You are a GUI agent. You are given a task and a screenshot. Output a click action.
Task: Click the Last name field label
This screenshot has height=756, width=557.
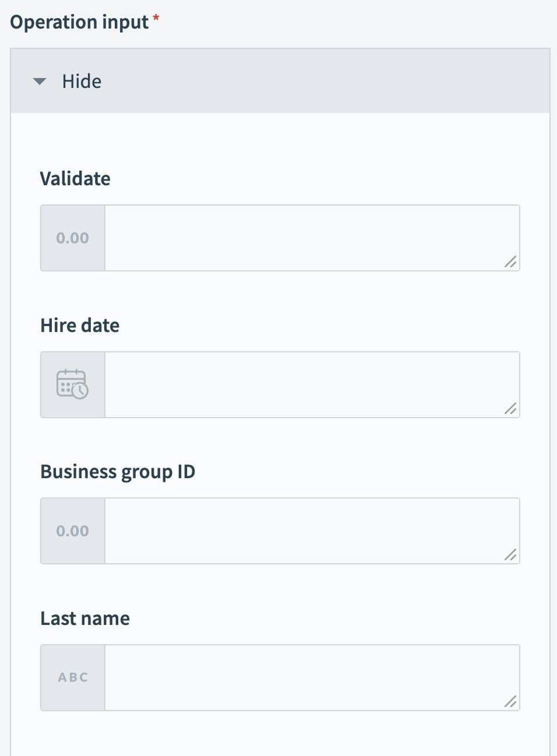pyautogui.click(x=85, y=618)
